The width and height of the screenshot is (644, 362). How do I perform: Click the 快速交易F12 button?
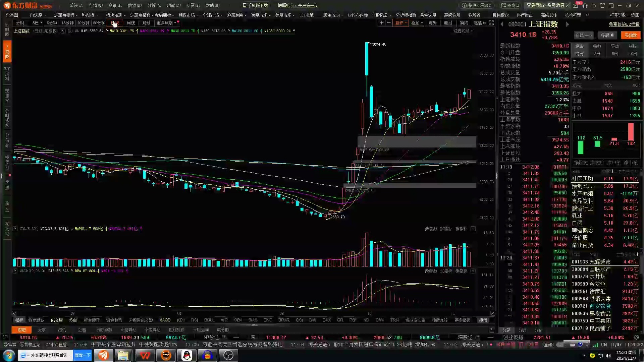476,5
